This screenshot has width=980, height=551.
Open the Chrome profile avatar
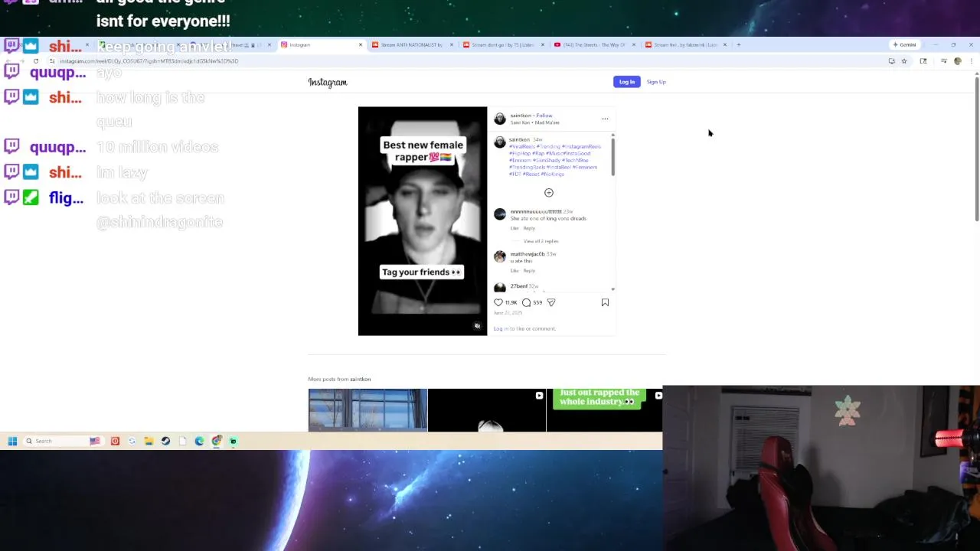click(957, 61)
